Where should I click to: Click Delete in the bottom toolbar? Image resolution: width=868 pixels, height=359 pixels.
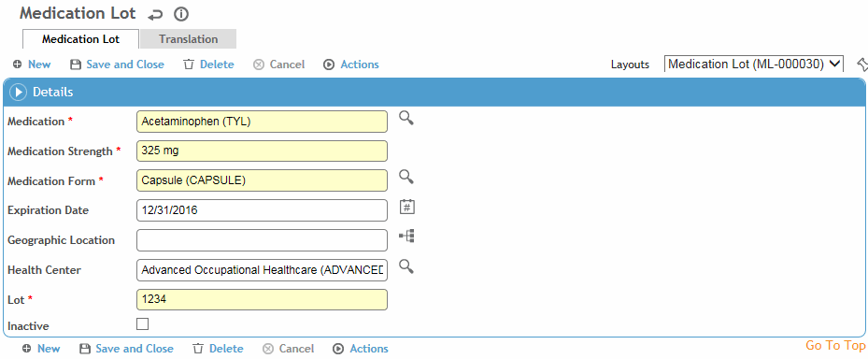point(218,349)
